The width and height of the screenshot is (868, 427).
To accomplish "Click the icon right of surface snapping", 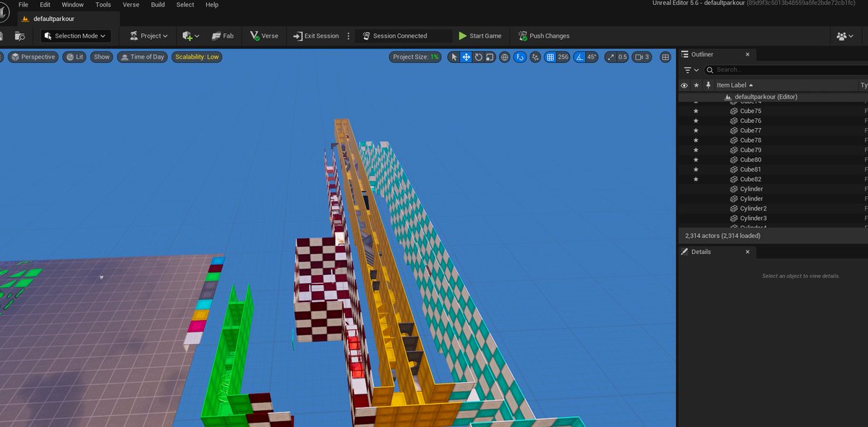I will [x=536, y=56].
